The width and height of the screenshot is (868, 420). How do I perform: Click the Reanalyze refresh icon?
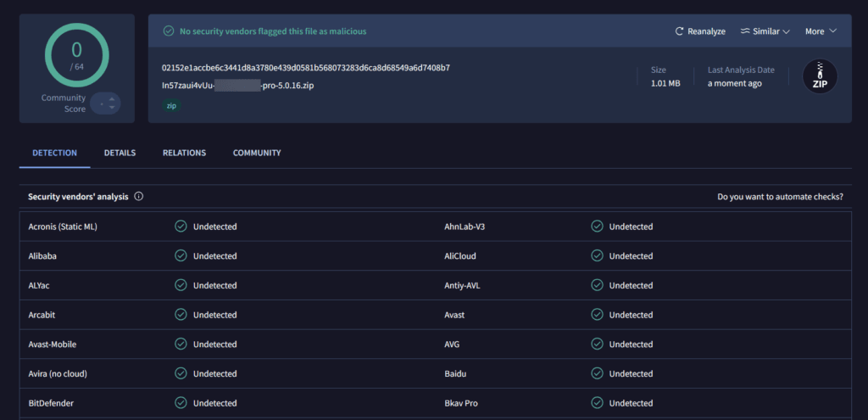click(679, 31)
